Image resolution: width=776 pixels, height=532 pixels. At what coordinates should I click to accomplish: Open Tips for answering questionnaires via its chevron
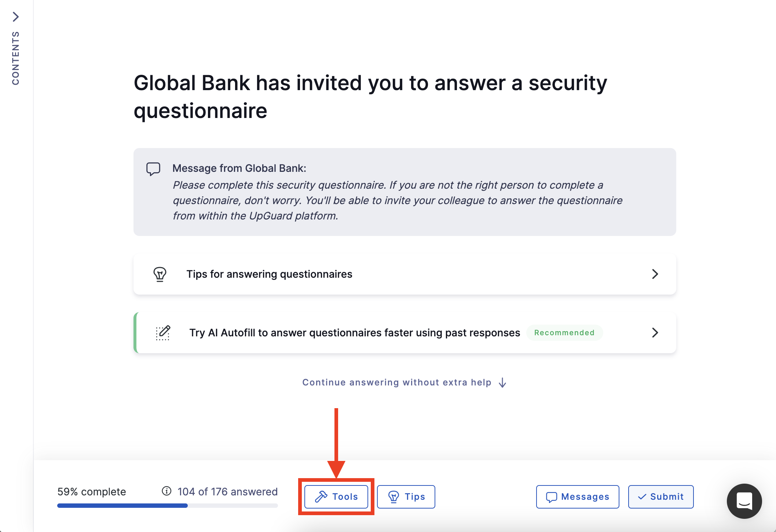[x=655, y=274]
